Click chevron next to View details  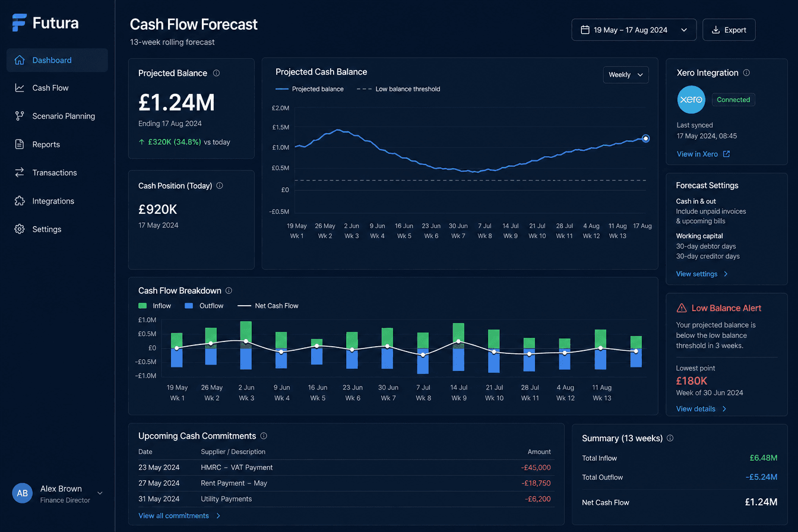724,408
